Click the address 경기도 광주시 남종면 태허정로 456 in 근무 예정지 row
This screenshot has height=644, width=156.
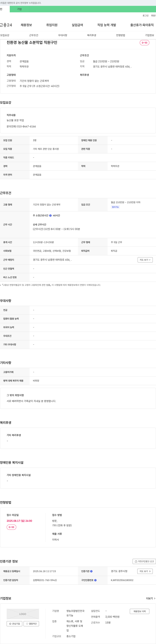[52, 260]
